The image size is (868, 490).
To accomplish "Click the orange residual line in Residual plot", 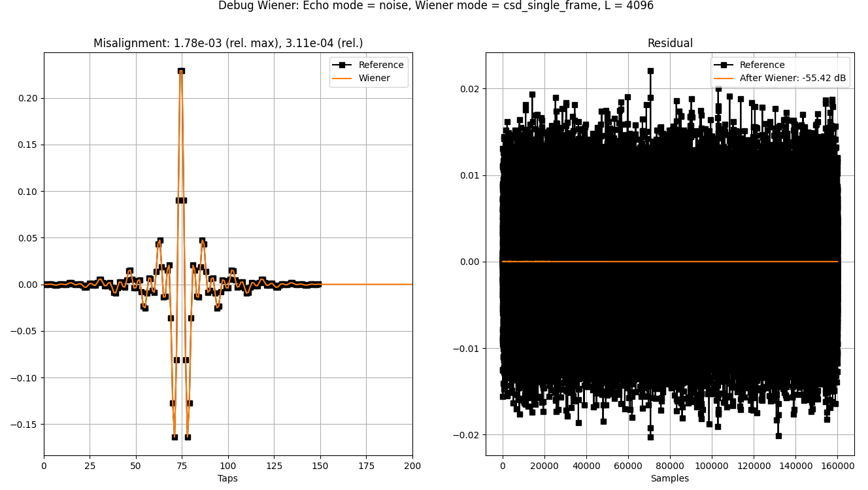I will [x=670, y=262].
